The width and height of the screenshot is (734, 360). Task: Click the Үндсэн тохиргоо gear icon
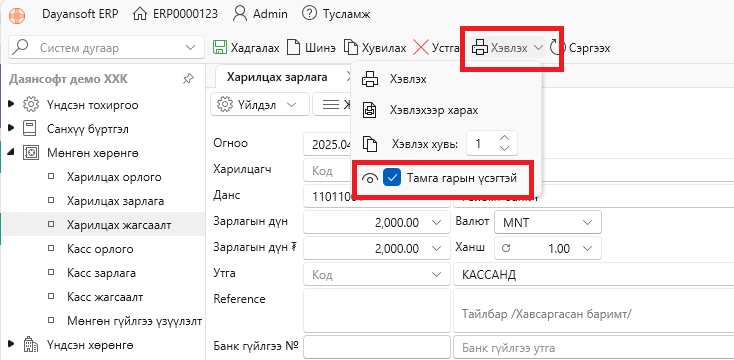(x=31, y=104)
